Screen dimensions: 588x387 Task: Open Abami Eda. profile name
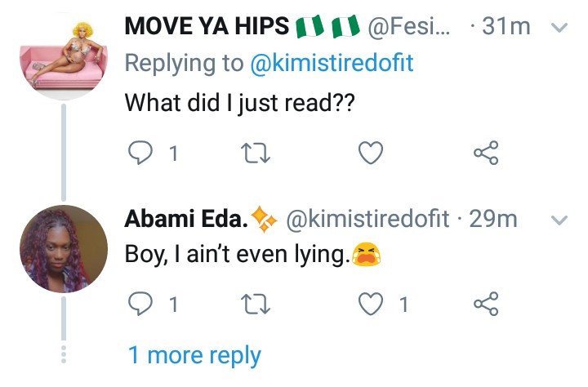tap(186, 218)
